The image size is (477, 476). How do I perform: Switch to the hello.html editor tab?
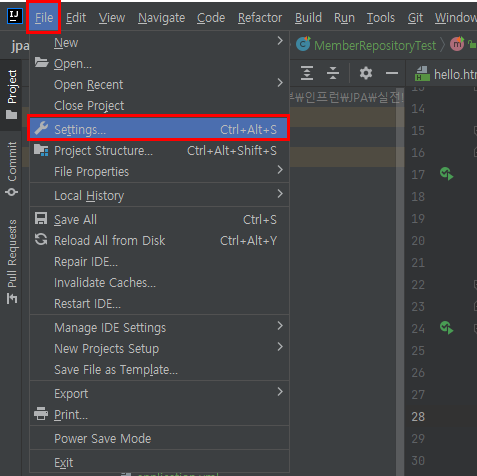447,74
